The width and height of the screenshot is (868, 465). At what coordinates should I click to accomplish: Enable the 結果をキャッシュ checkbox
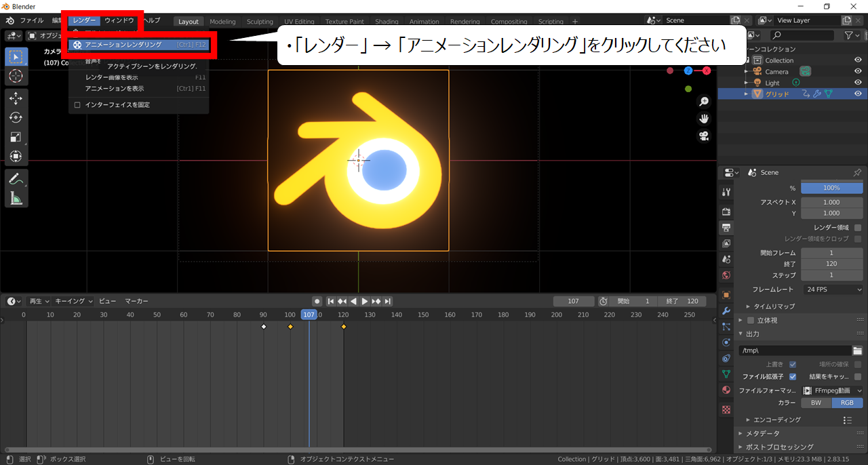(858, 376)
